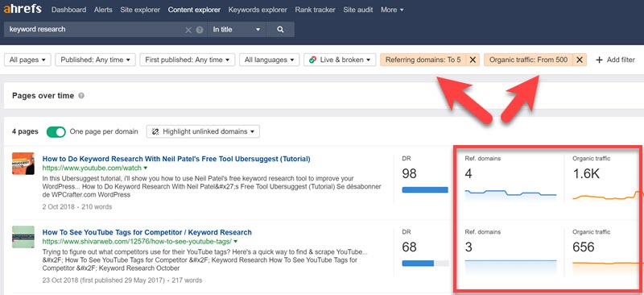644x295 pixels.
Task: Click the 4 pages count text
Action: coord(25,131)
